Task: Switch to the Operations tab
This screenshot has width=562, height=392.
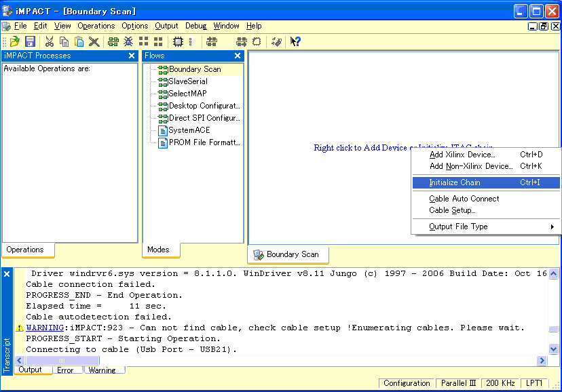Action: point(29,250)
